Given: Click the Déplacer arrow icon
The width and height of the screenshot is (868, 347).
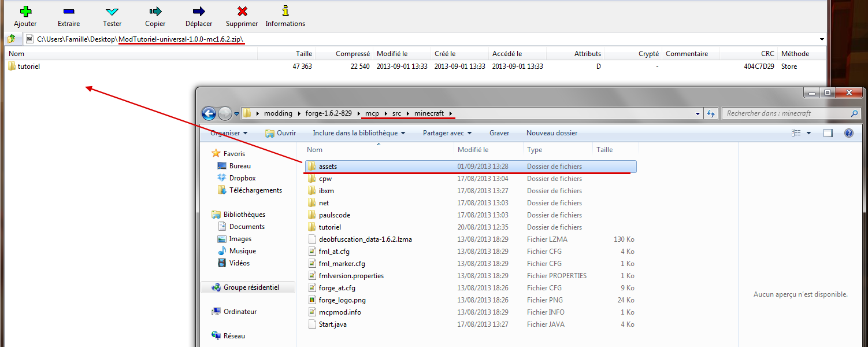Looking at the screenshot, I should (x=199, y=12).
